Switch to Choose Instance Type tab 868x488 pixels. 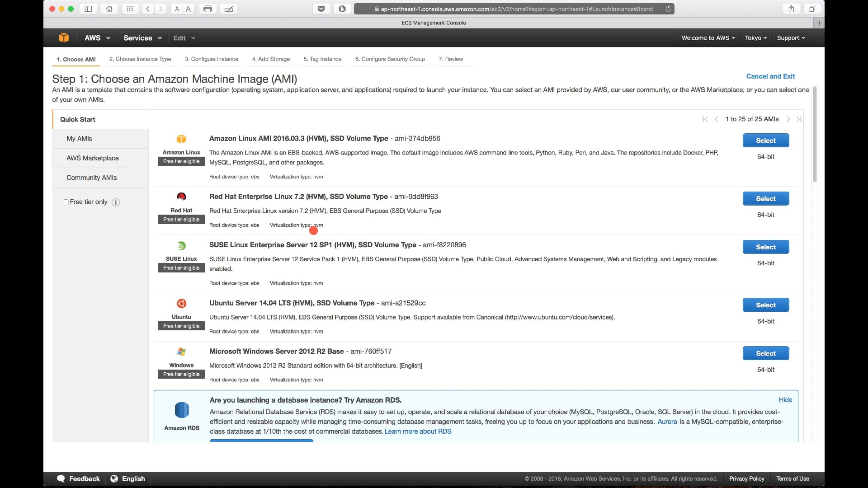(140, 59)
